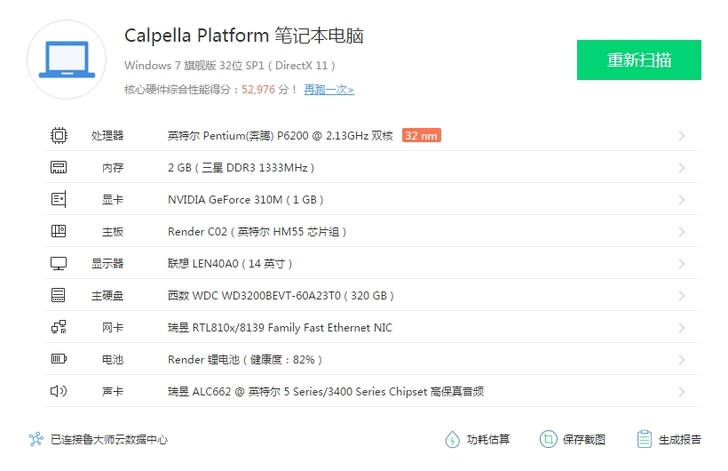The width and height of the screenshot is (728, 471).
Task: Click 保存截图 to save screenshot
Action: click(573, 439)
